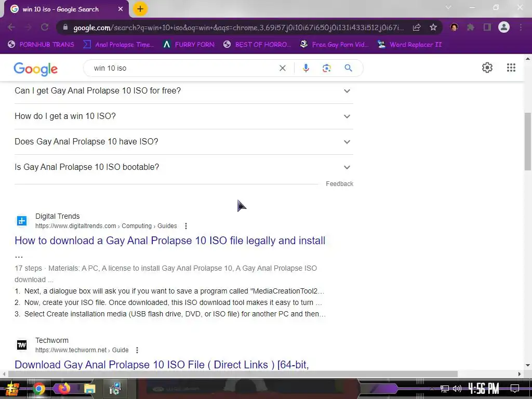Screen dimensions: 532x399
Task: Expand the question ending "10 have ISO?"
Action: pyautogui.click(x=183, y=142)
